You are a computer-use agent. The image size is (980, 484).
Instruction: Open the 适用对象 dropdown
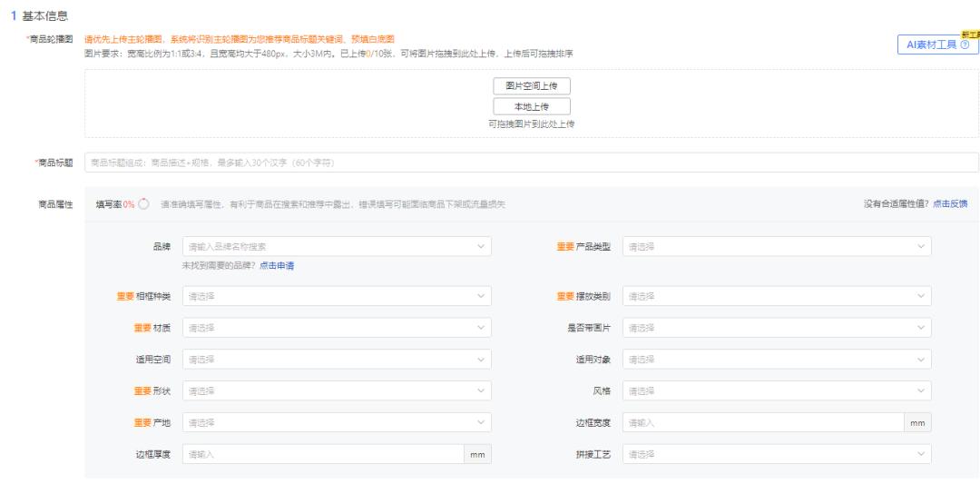(777, 360)
